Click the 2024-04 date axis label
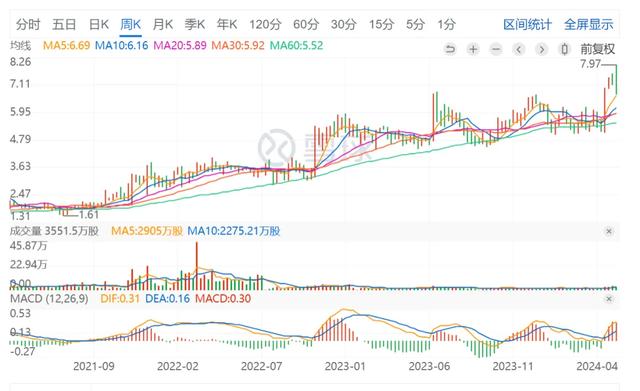Image resolution: width=640 pixels, height=391 pixels. (x=597, y=366)
